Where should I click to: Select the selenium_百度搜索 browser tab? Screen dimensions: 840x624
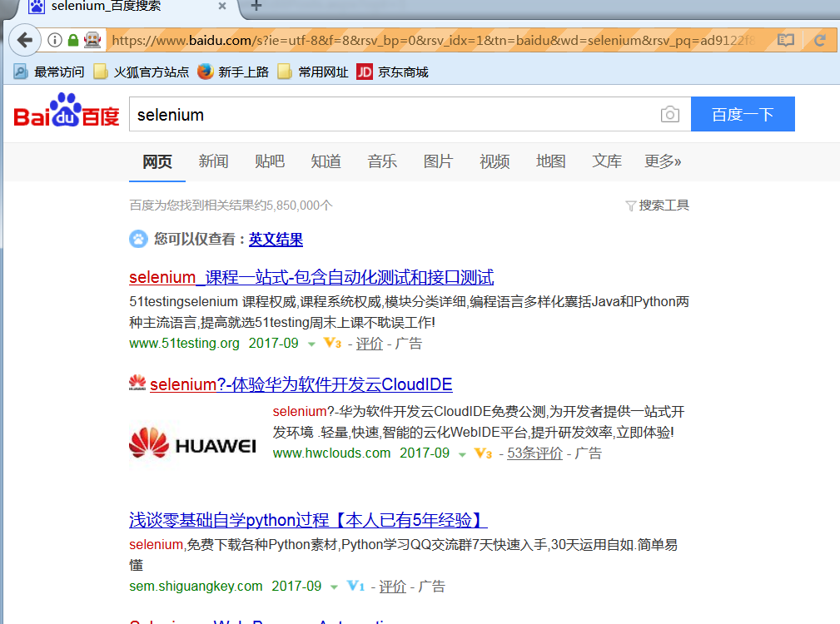128,7
